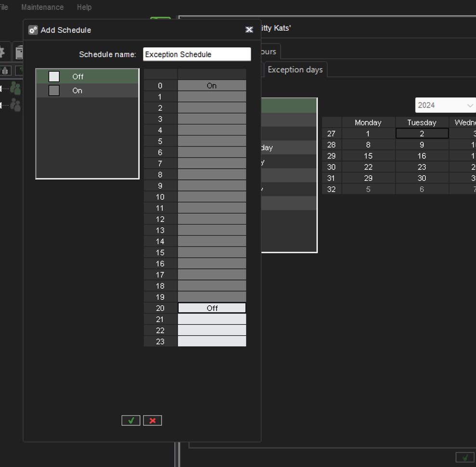
Task: Click the green users group icon
Action: [15, 88]
